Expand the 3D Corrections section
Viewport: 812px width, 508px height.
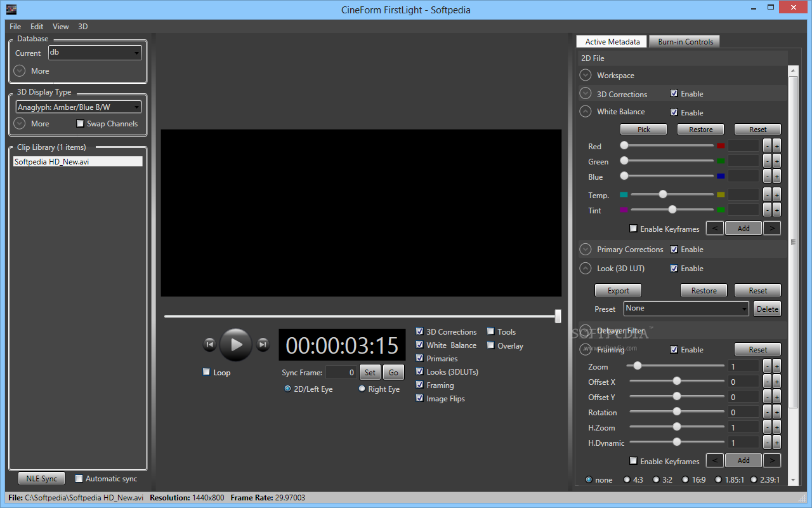(586, 93)
